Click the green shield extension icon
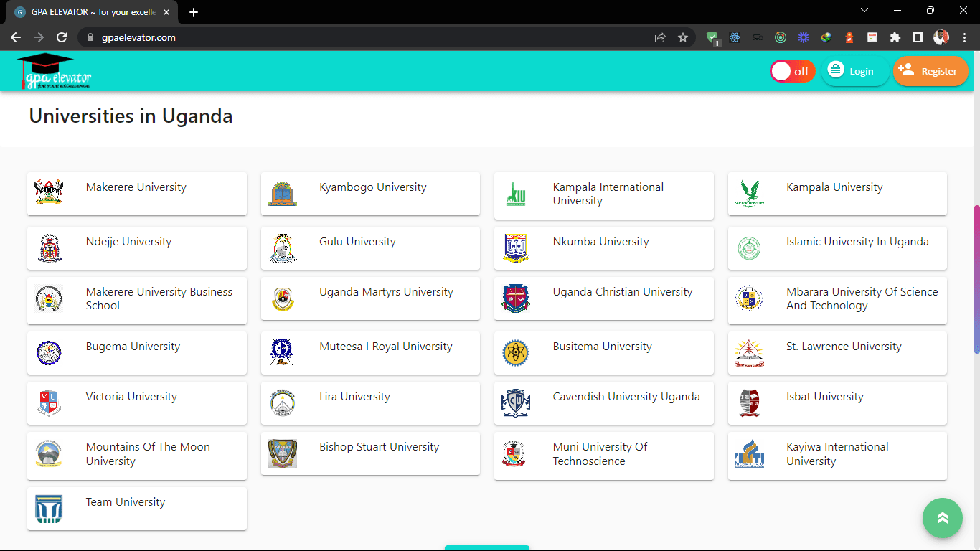The height and width of the screenshot is (551, 980). pos(712,38)
